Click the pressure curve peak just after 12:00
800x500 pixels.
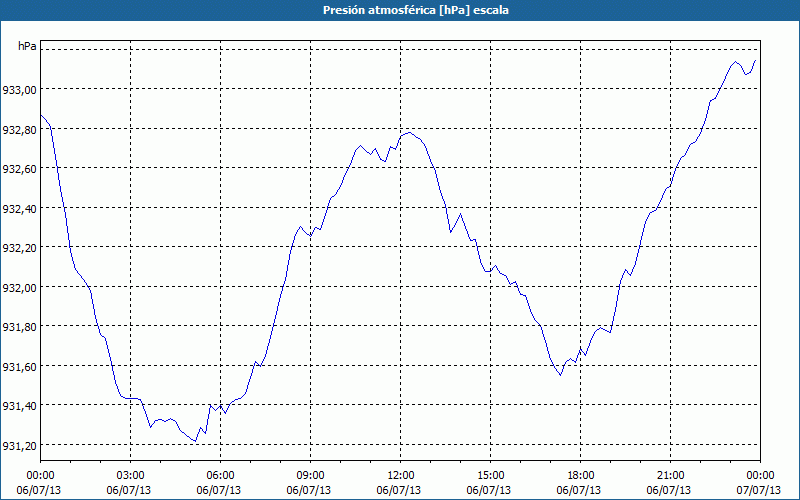409,133
